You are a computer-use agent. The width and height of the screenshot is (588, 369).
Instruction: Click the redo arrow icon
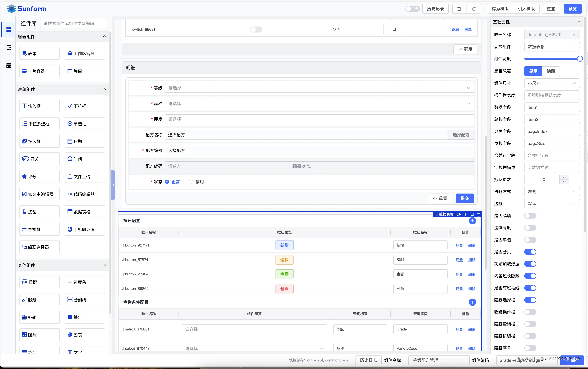[x=474, y=9]
